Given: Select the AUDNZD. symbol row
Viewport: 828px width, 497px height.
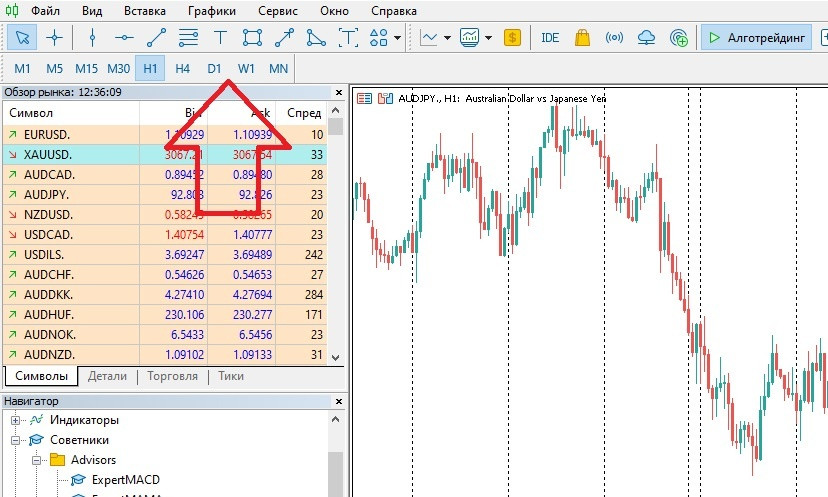Looking at the screenshot, I should tap(165, 354).
